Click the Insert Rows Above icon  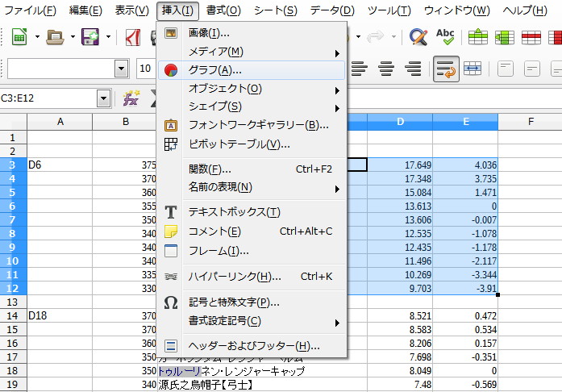(478, 37)
